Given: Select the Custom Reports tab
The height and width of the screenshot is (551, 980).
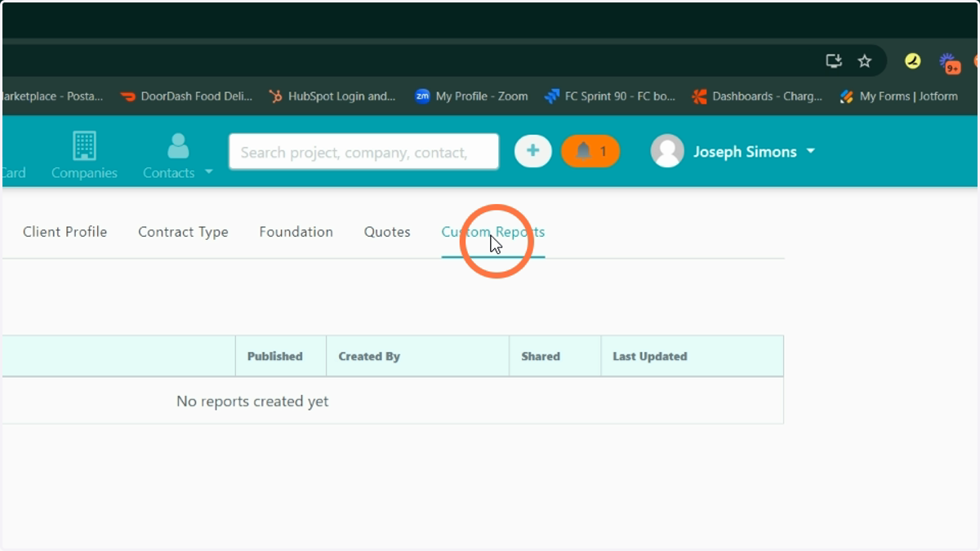Looking at the screenshot, I should [x=493, y=232].
